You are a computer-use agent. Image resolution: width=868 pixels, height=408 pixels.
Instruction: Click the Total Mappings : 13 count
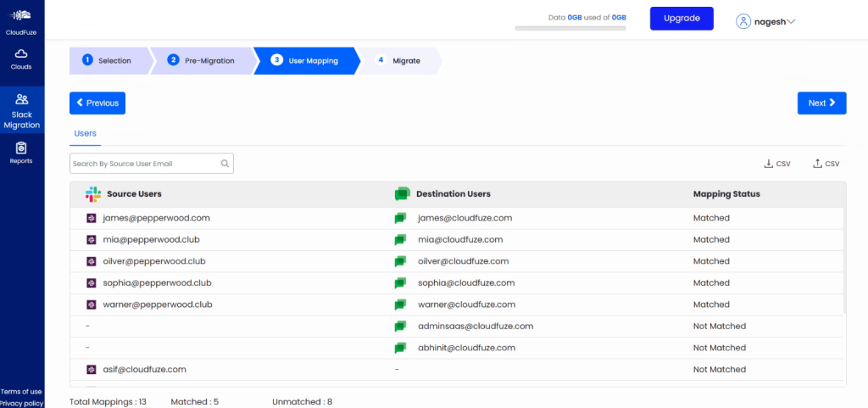[x=108, y=402]
